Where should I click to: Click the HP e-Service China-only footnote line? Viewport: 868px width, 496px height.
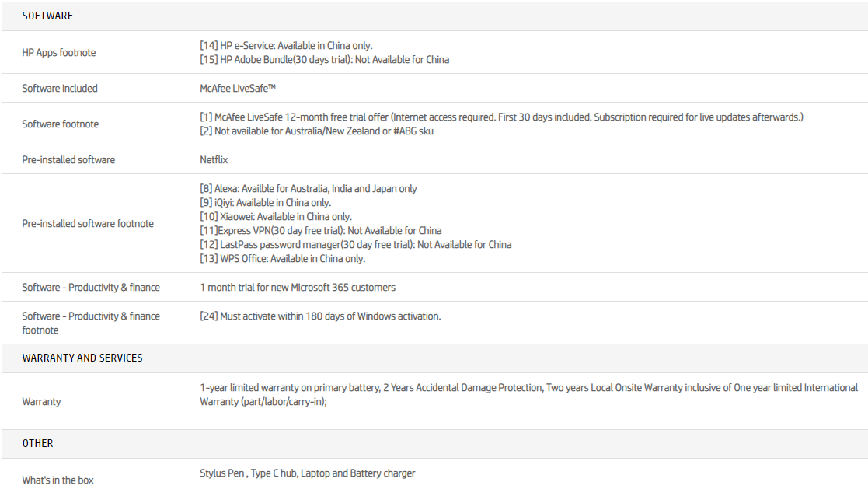pyautogui.click(x=291, y=46)
